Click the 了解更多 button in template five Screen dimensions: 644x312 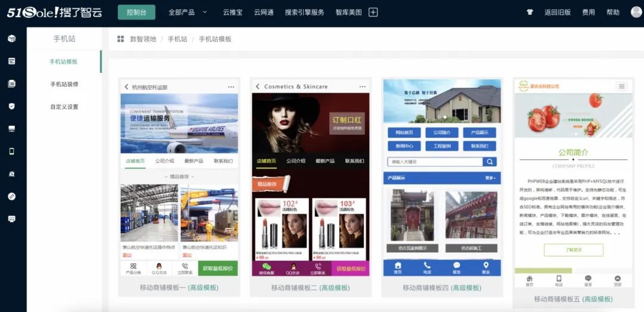tap(574, 250)
